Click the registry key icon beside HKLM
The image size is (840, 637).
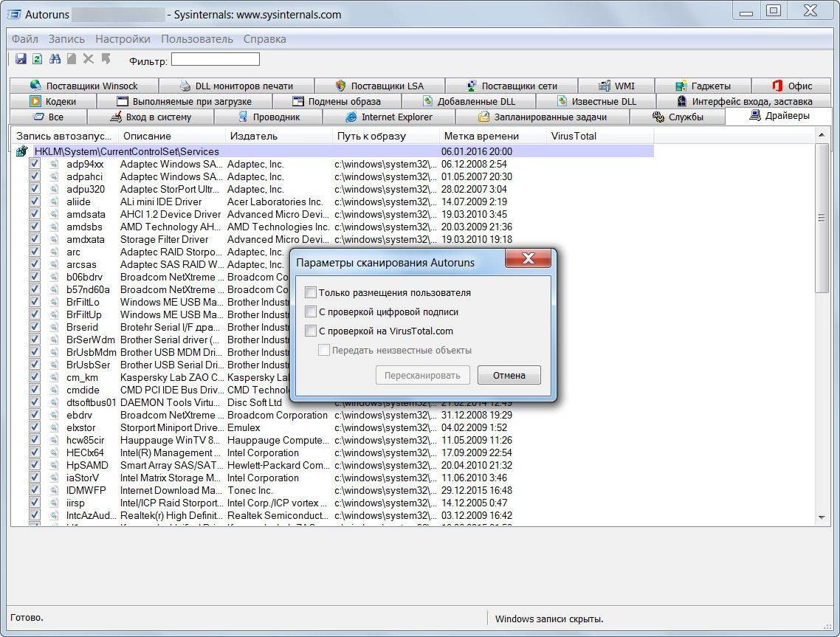[22, 151]
